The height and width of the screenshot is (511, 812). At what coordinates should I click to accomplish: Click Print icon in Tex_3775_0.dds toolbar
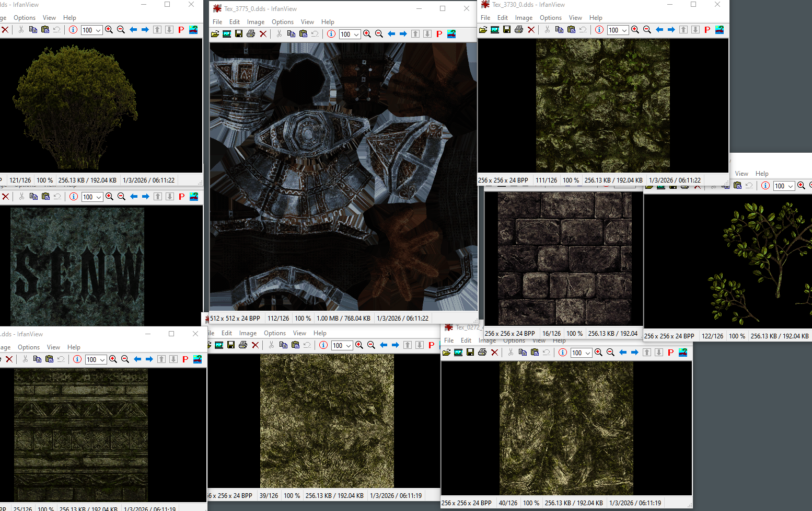coord(251,34)
